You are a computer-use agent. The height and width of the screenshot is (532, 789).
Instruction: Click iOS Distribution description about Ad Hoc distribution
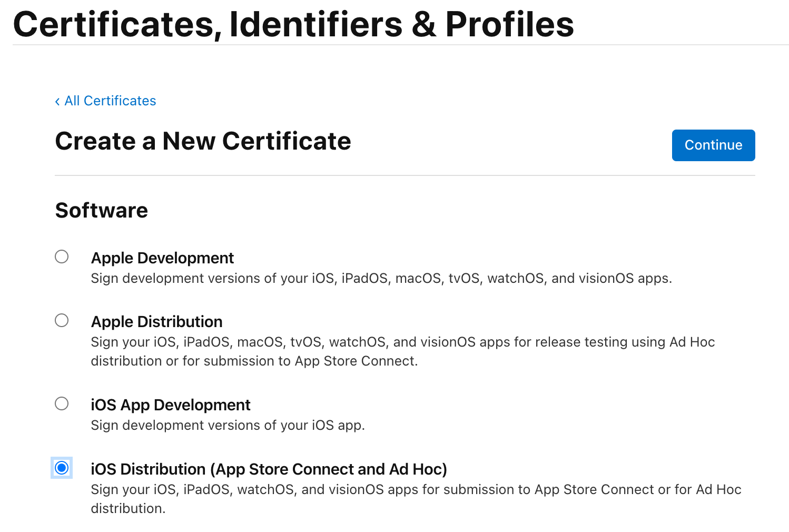pyautogui.click(x=416, y=499)
